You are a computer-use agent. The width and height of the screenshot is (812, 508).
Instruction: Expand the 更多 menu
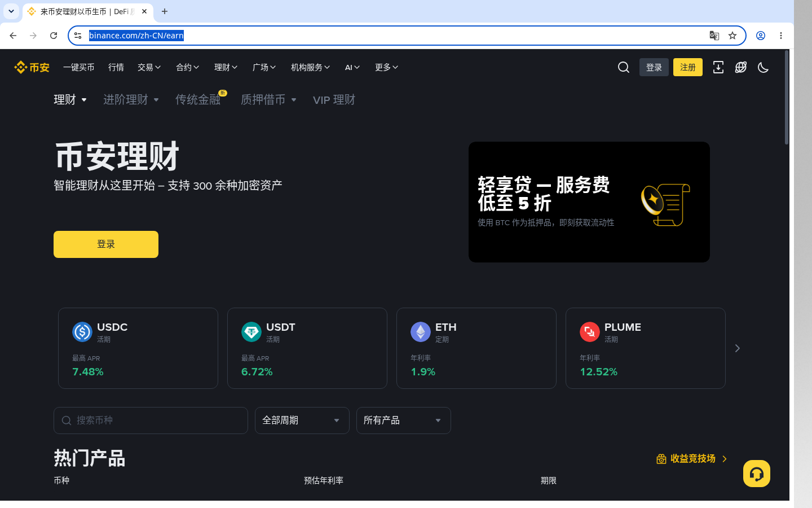tap(387, 67)
